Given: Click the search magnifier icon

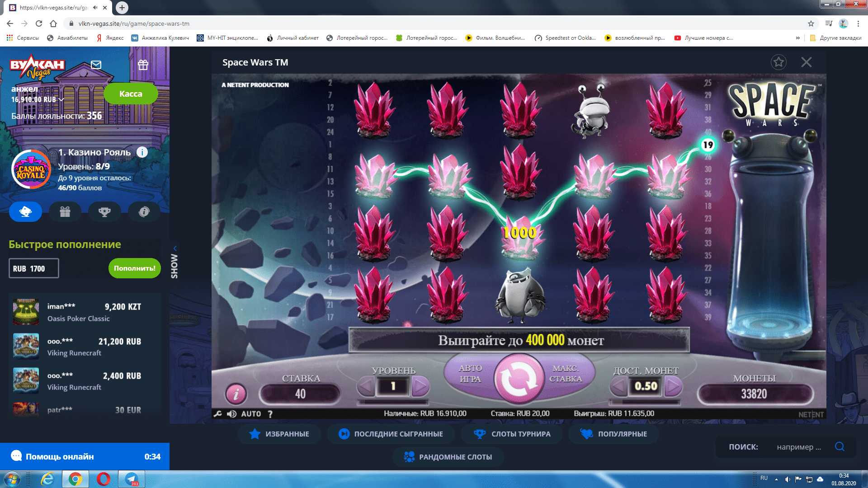Looking at the screenshot, I should tap(840, 446).
